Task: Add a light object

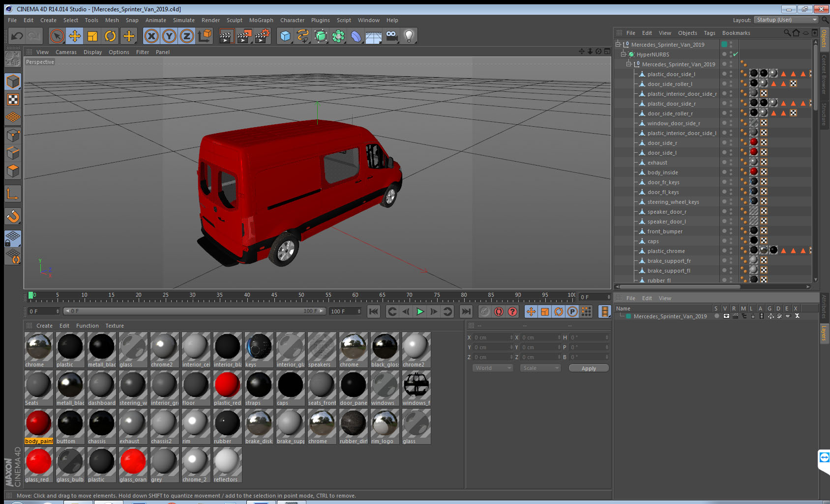Action: 409,36
